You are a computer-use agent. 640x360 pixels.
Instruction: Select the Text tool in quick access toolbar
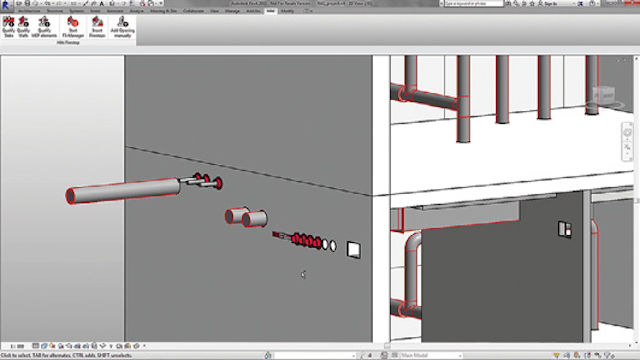coord(102,4)
